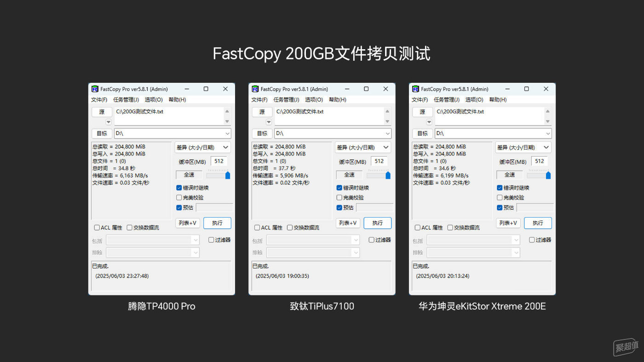Click FastCopy app icon in eKitStor window

415,89
